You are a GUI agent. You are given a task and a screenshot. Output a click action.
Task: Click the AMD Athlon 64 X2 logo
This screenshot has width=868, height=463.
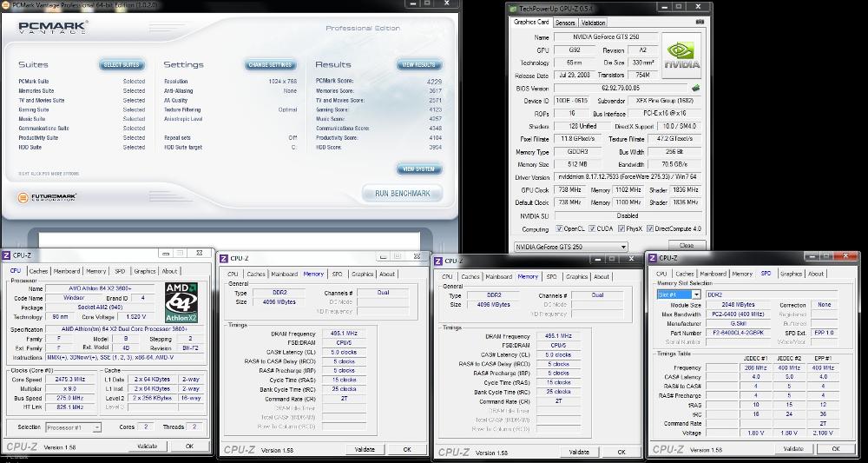coord(181,303)
